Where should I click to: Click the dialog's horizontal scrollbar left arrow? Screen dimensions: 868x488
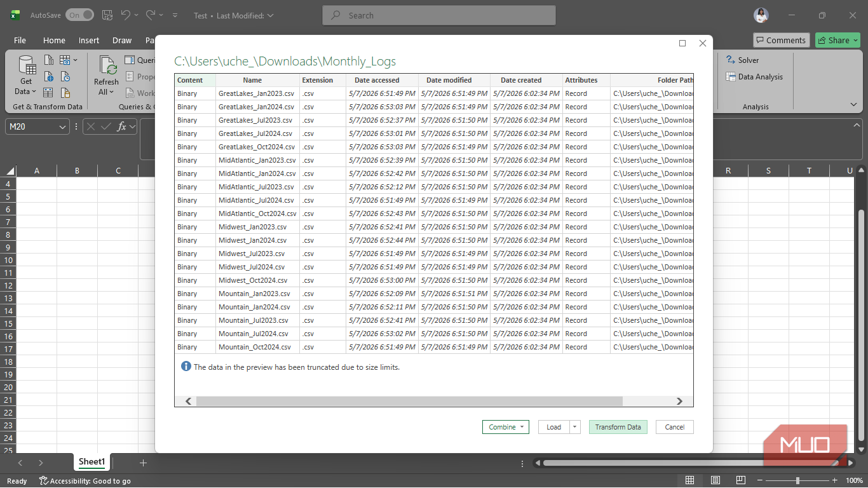pos(188,401)
